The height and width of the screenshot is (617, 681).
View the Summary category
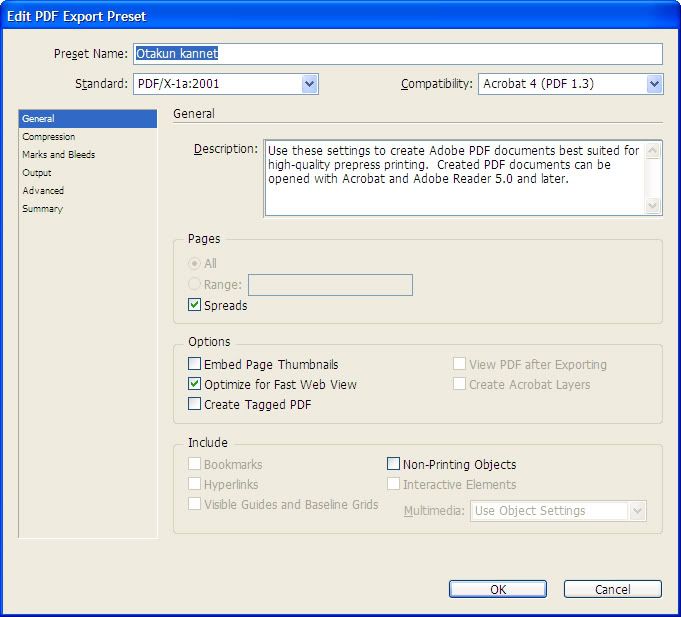[87, 209]
